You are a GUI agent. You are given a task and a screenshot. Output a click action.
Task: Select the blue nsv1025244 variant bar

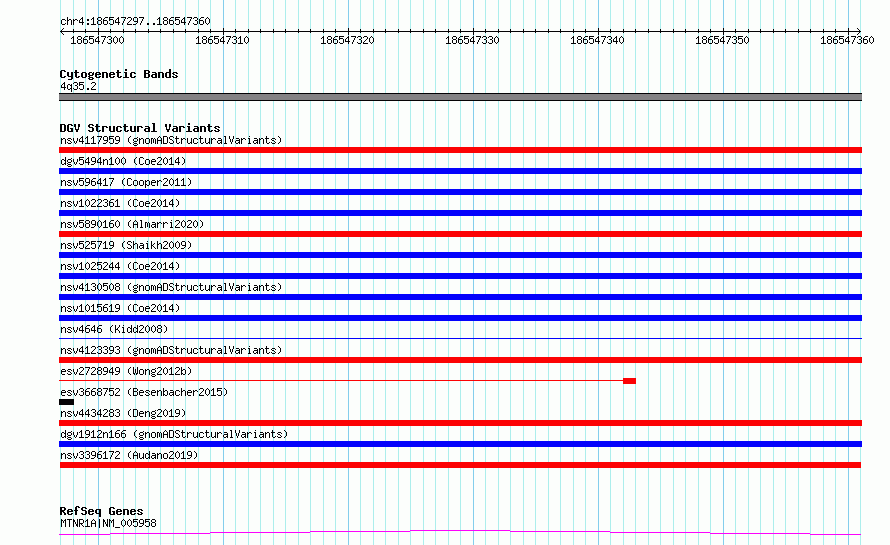click(x=460, y=276)
